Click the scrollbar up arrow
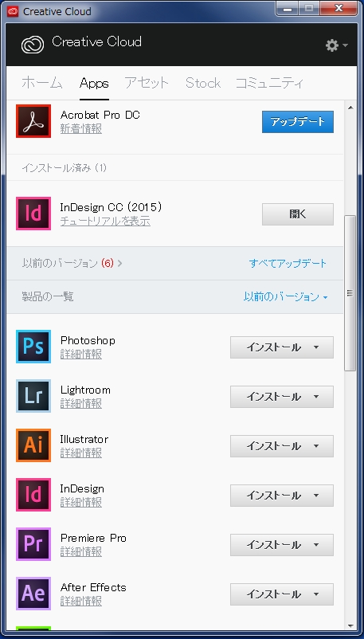364x639 pixels. (x=350, y=108)
